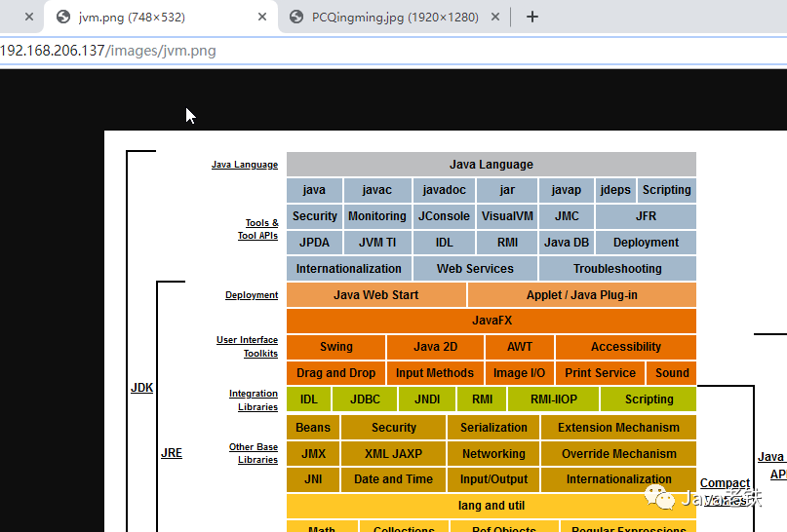Click the JMC box
Image resolution: width=787 pixels, height=532 pixels.
[567, 216]
